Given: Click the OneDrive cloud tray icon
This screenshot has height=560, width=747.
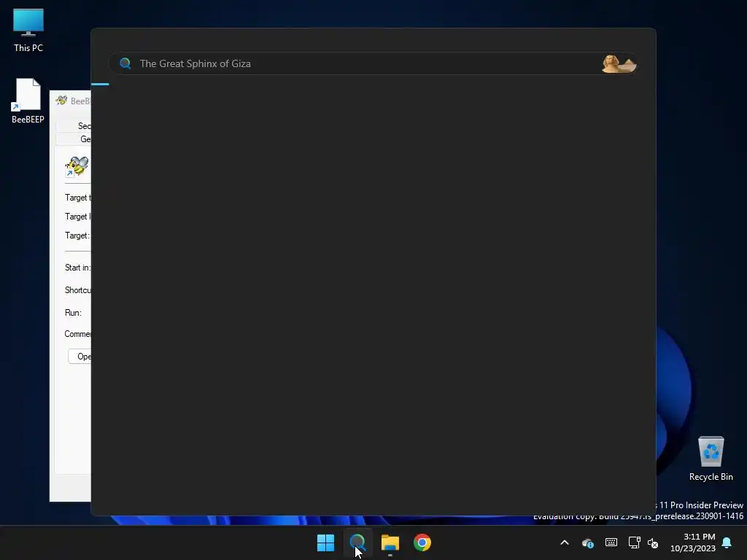Looking at the screenshot, I should pos(588,542).
